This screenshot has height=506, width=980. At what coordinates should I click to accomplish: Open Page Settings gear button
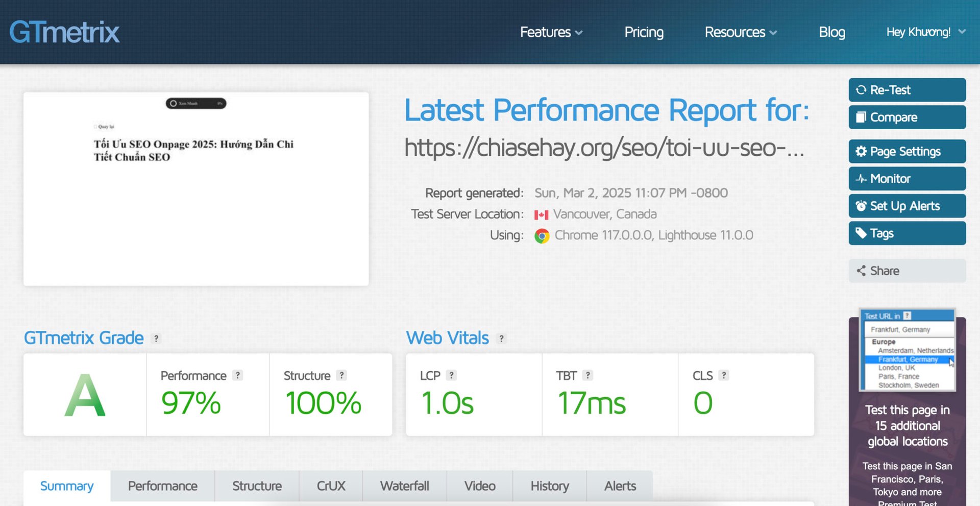click(861, 152)
